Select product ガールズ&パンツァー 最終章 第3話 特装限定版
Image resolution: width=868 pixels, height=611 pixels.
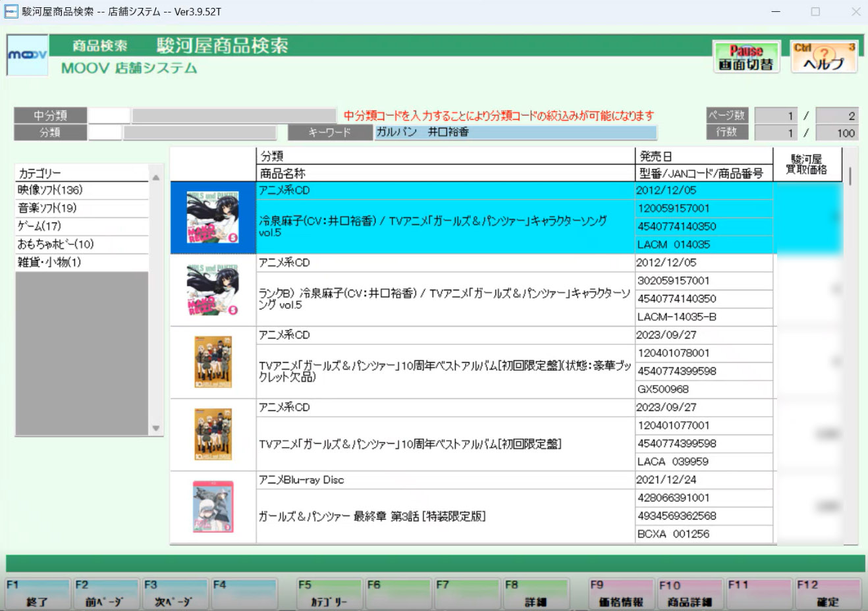point(445,516)
